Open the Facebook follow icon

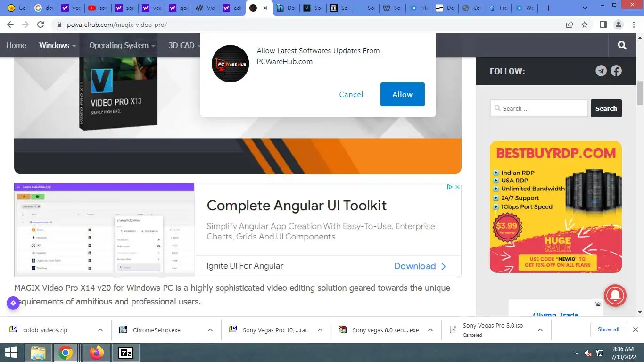(616, 71)
